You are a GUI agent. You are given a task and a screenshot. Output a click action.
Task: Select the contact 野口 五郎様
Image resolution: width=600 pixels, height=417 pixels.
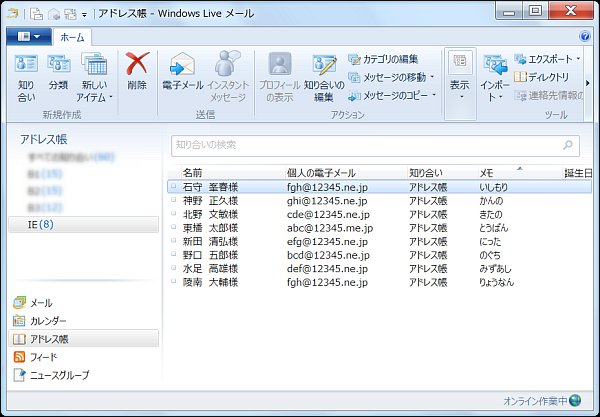[210, 255]
